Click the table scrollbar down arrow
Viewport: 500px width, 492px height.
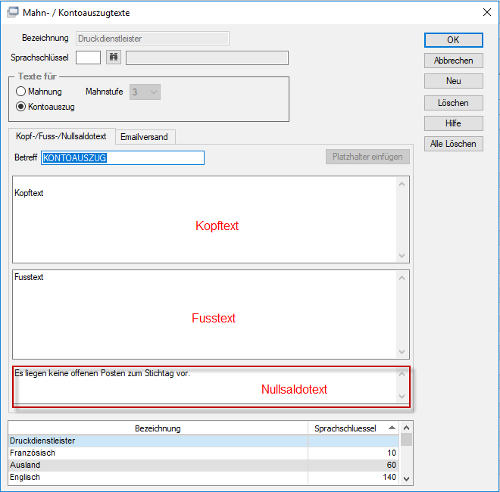pos(406,479)
